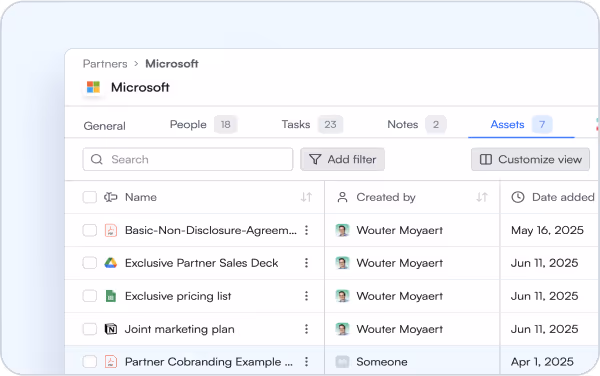Viewport: 600px width, 376px height.
Task: Click the magnifier icon in the search box
Action: coord(97,159)
